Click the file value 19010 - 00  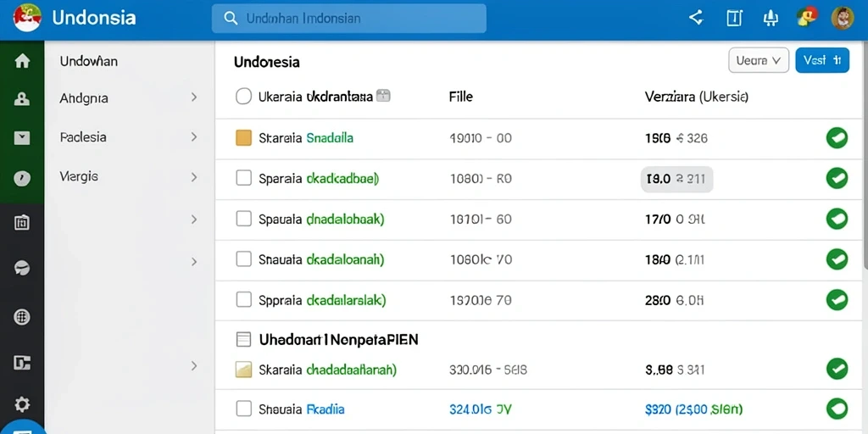click(481, 138)
